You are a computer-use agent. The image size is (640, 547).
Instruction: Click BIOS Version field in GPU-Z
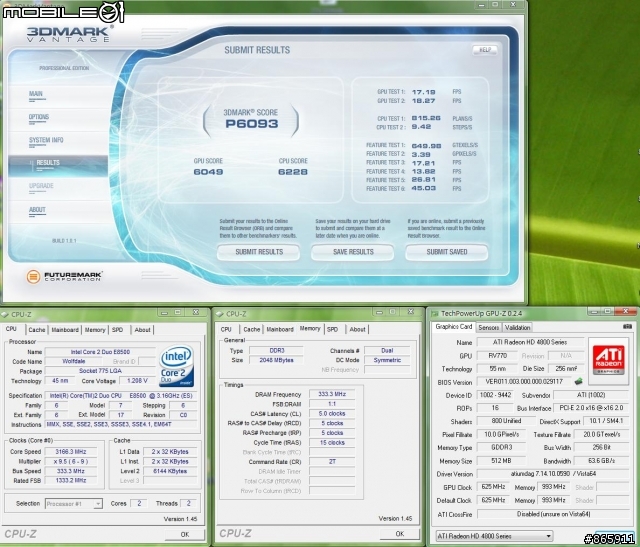tap(524, 382)
